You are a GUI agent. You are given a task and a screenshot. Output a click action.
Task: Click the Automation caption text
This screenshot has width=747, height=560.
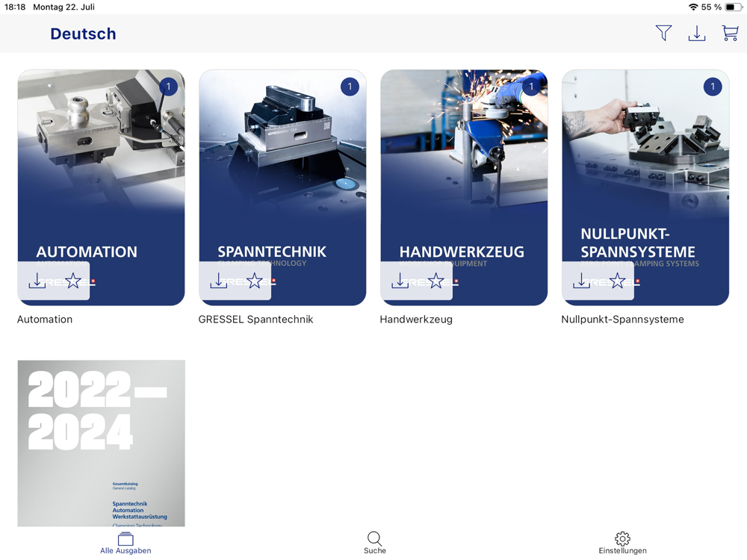click(45, 320)
